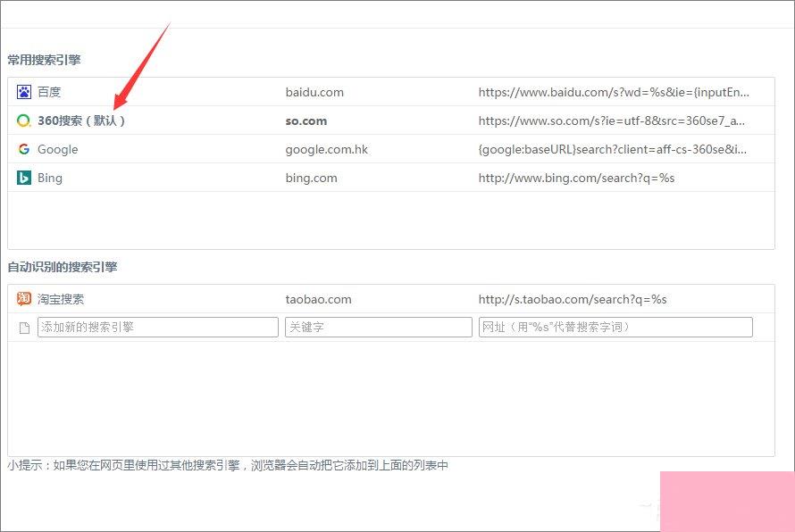Click the Bing search URL cell

point(576,178)
